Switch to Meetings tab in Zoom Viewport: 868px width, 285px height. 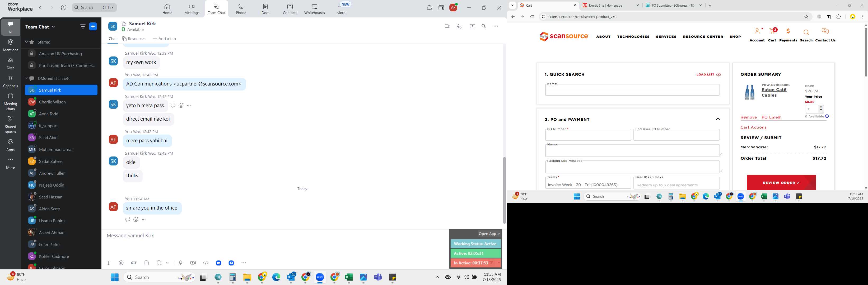pyautogui.click(x=192, y=9)
